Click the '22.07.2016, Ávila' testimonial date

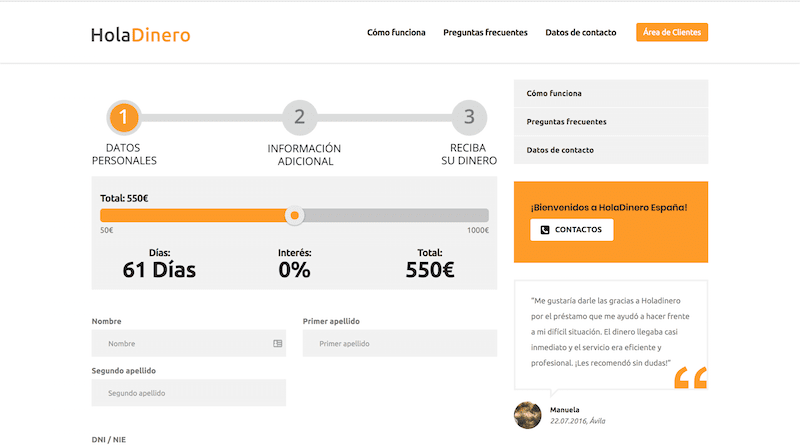pos(578,421)
